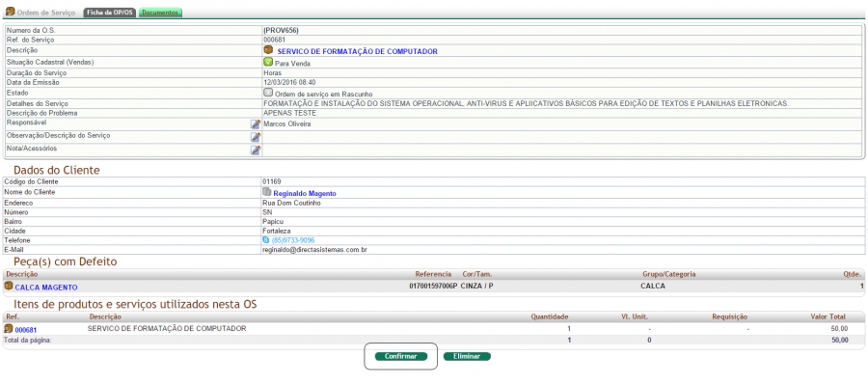Screen dimensions: 868x384
Task: Open the Documentos tab
Action: tap(160, 13)
